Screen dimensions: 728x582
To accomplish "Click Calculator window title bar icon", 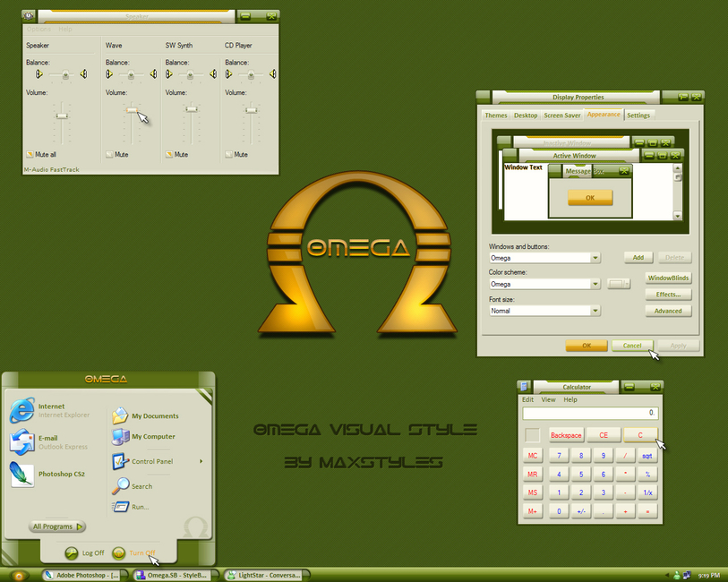I will [x=524, y=386].
